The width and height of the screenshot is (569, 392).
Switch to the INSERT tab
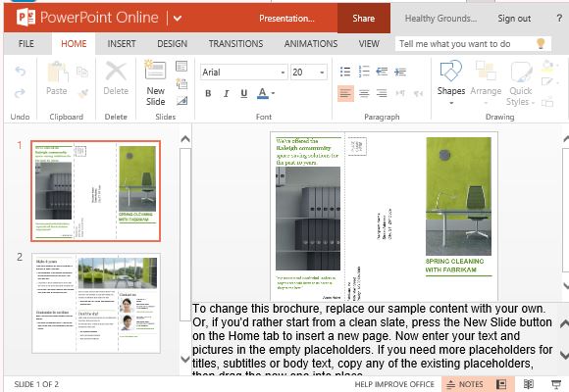pyautogui.click(x=122, y=44)
